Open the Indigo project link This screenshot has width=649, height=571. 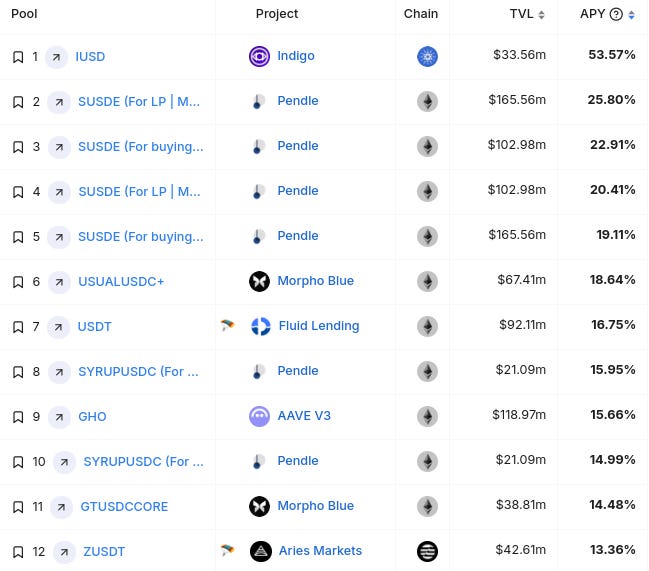click(296, 56)
